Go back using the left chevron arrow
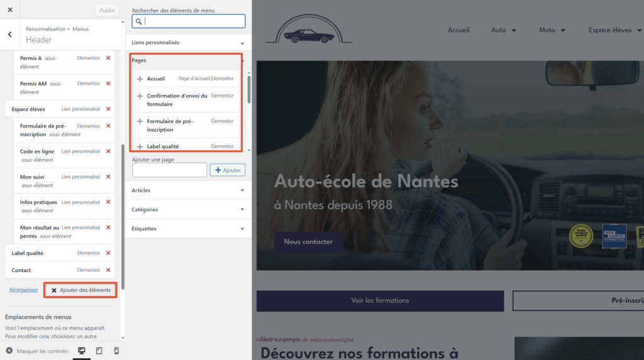644x360 pixels. pyautogui.click(x=10, y=35)
